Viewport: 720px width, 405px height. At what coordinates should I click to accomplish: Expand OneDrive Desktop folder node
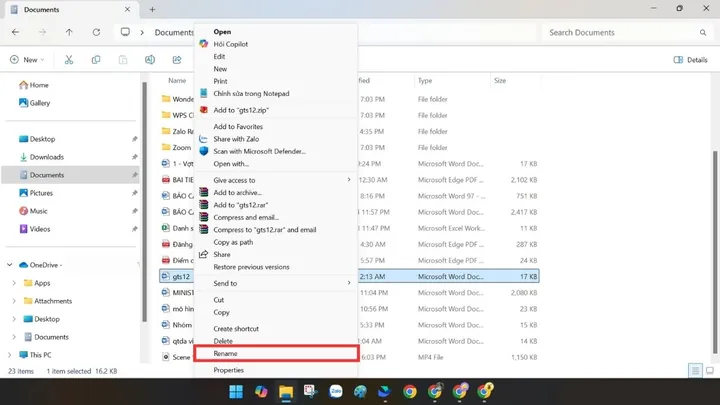click(x=14, y=319)
